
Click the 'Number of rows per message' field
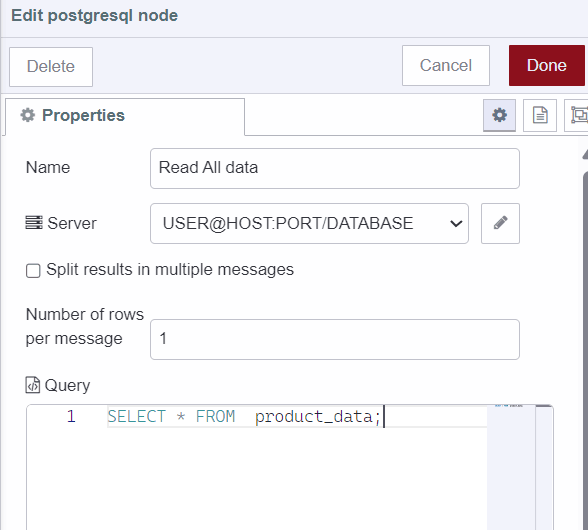pos(335,339)
